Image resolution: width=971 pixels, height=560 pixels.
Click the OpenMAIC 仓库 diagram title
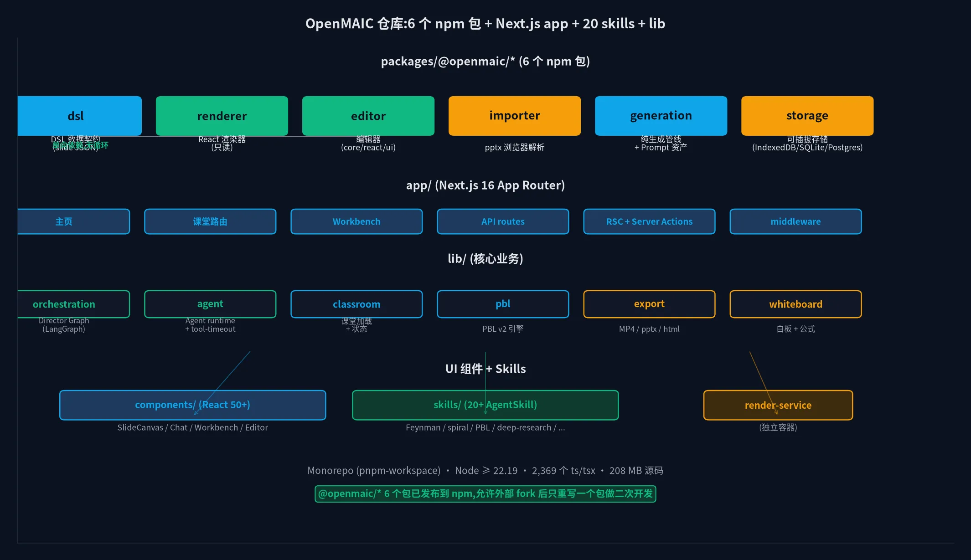point(485,23)
